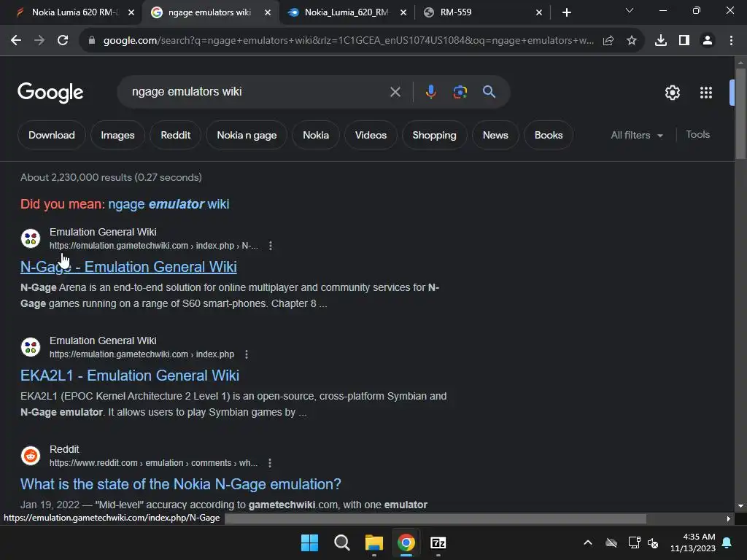Switch to Shopping results

[435, 135]
